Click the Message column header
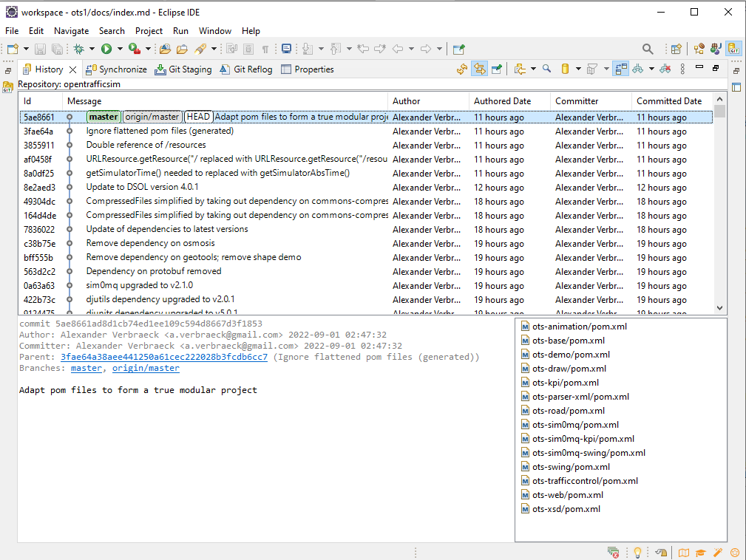The height and width of the screenshot is (560, 746). tap(226, 101)
